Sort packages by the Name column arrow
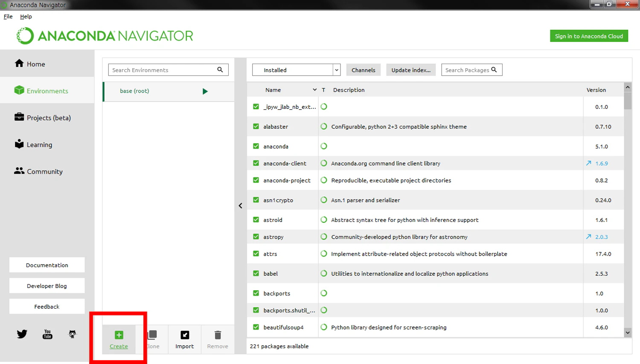Viewport: 640px width, 364px height. (x=314, y=90)
